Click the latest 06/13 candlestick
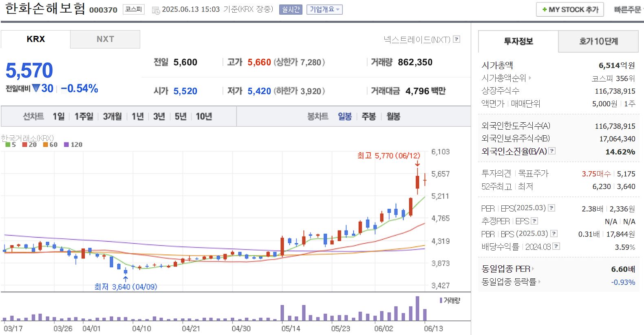 pyautogui.click(x=425, y=179)
